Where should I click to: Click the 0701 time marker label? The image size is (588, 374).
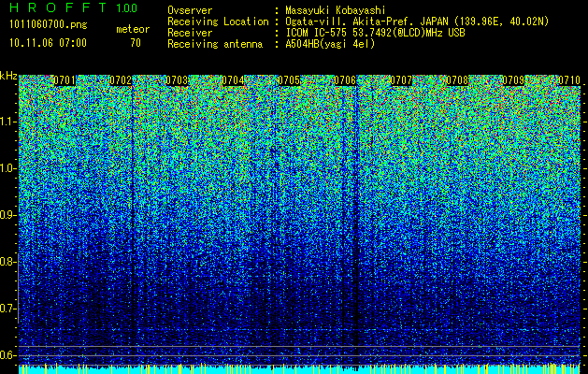(65, 80)
